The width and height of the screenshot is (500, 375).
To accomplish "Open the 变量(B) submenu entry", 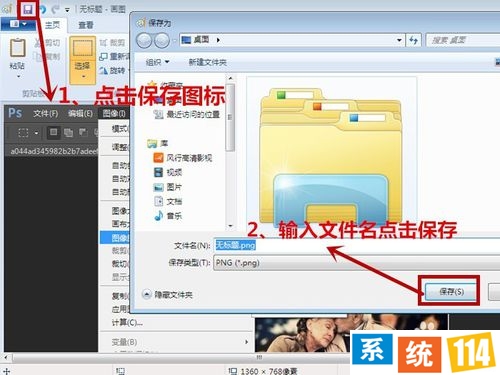I will (x=176, y=342).
